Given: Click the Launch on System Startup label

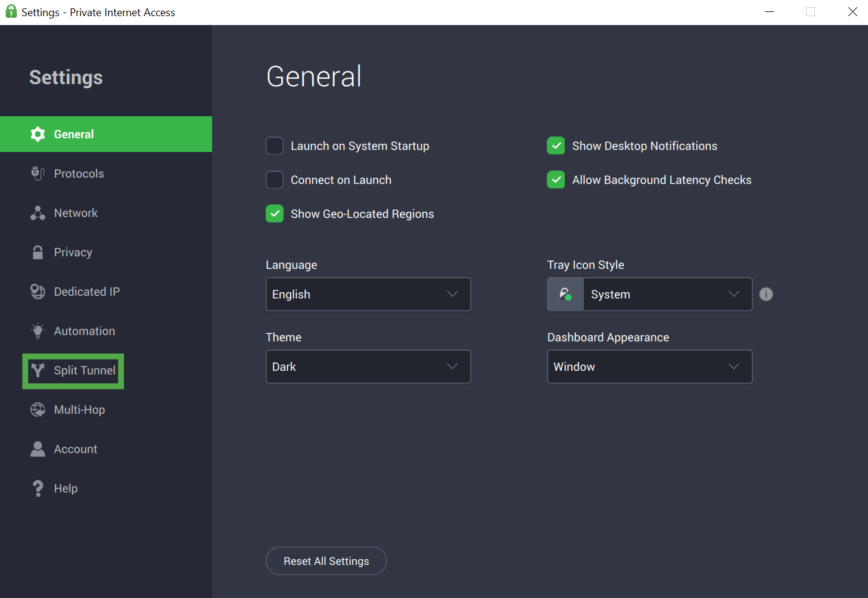Looking at the screenshot, I should coord(360,146).
